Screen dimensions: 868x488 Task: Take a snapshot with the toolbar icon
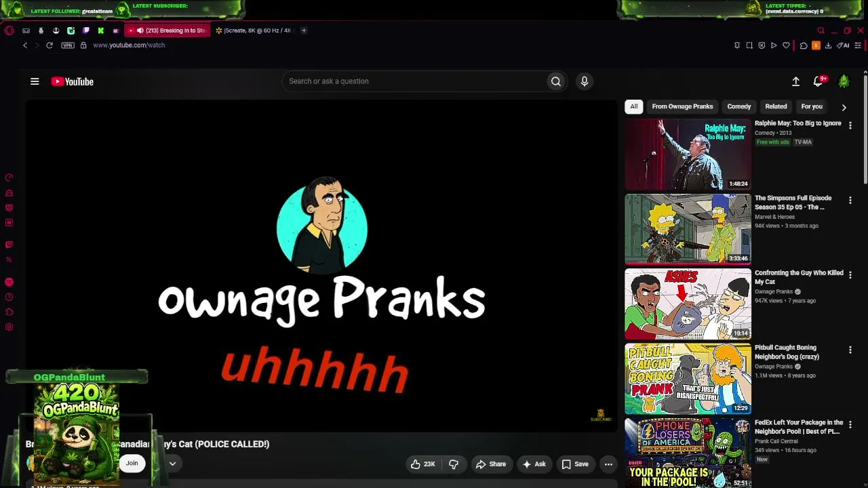[749, 45]
